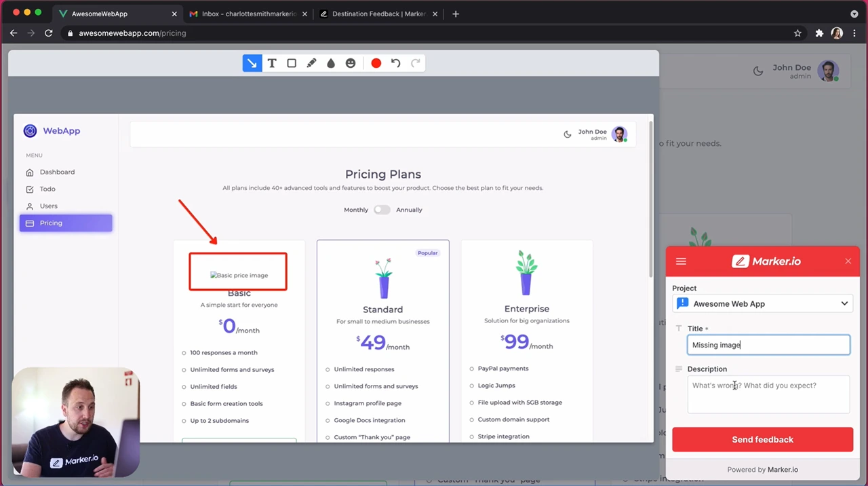This screenshot has height=486, width=868.
Task: Toggle dark mode moon icon in screenshot
Action: (x=568, y=134)
